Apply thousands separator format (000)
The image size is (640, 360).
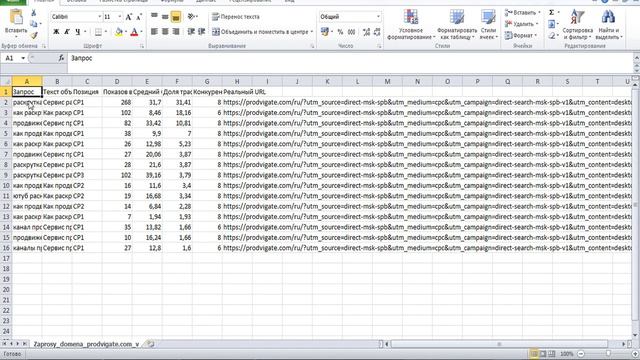click(x=351, y=32)
